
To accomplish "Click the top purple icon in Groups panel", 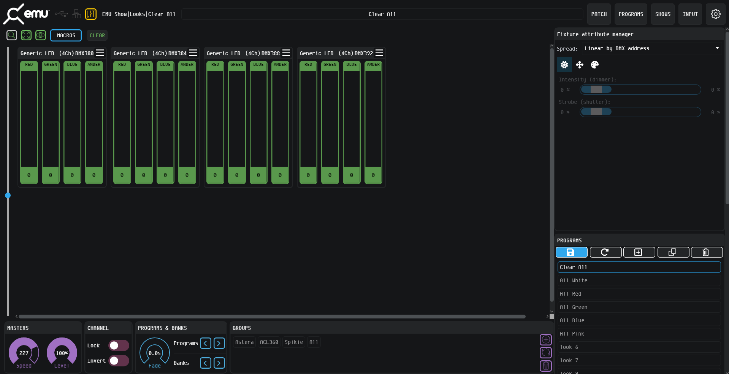I will coord(545,340).
